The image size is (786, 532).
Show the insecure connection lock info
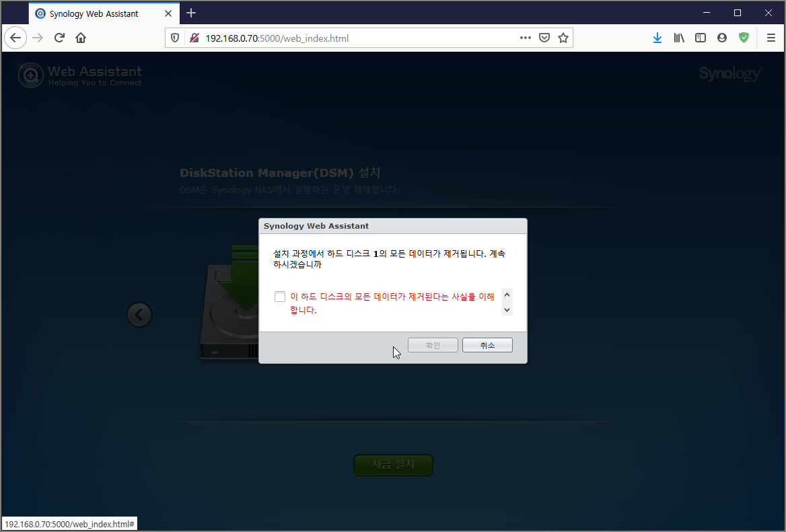click(194, 38)
